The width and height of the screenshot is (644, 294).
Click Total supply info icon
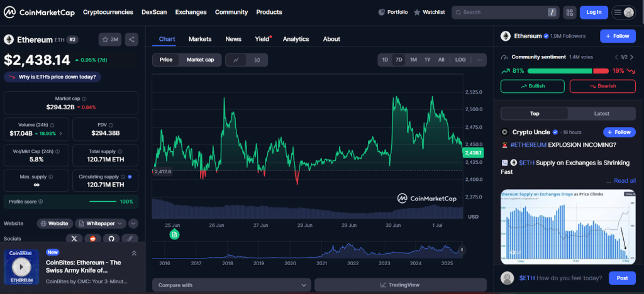pyautogui.click(x=120, y=151)
